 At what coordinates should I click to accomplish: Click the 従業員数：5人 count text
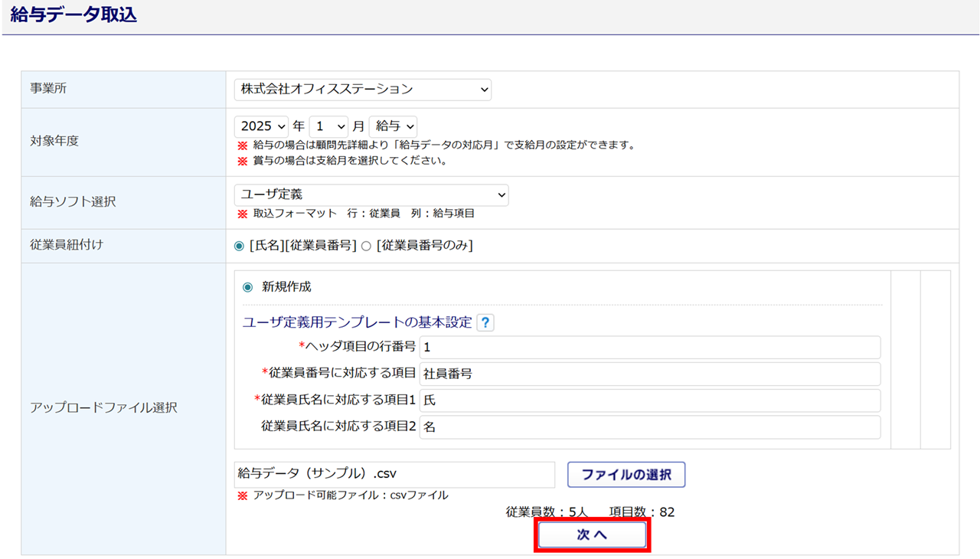[x=546, y=512]
